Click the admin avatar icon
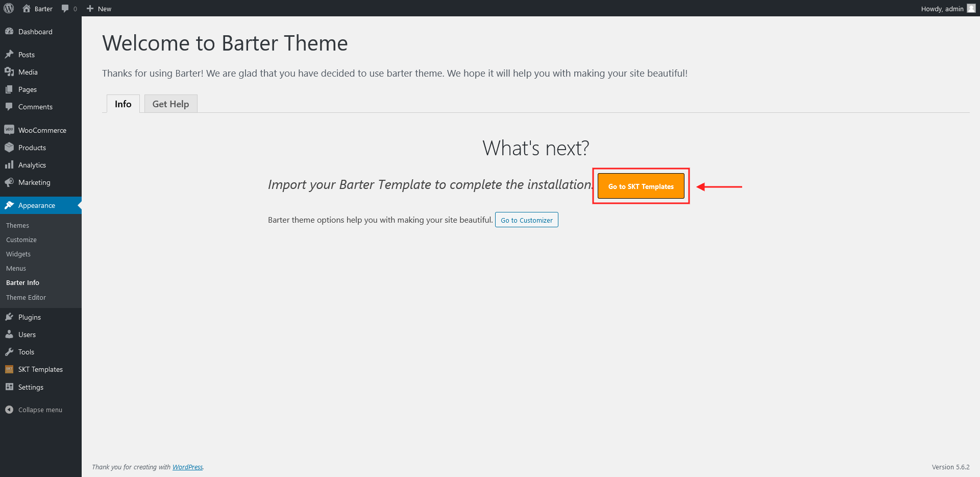980x477 pixels. pos(971,8)
